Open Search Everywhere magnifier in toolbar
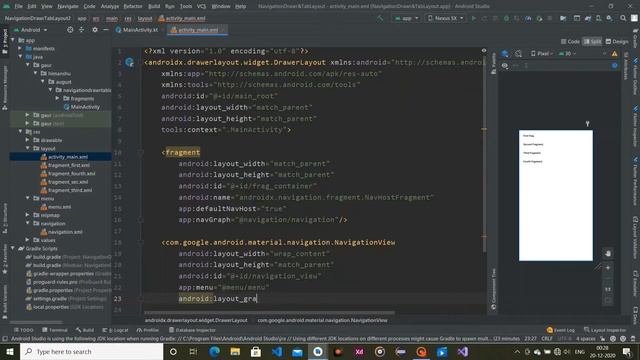The image size is (640, 360). [x=623, y=18]
